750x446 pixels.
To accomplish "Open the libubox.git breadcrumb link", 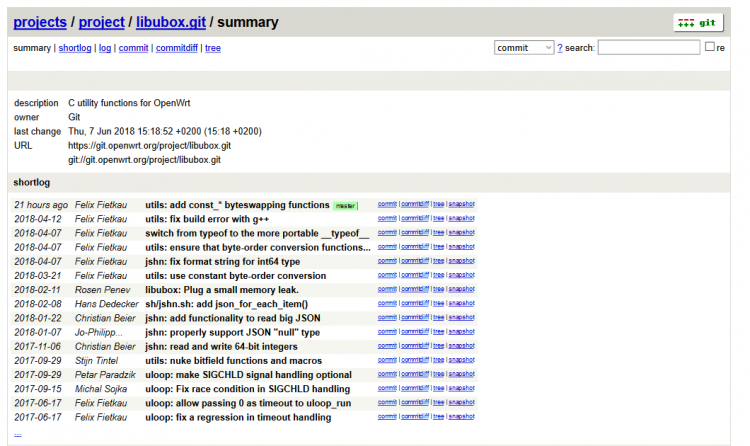I will tap(170, 22).
